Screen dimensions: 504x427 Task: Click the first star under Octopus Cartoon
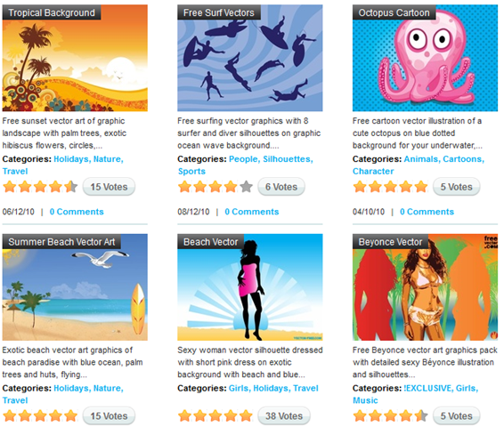(x=360, y=187)
